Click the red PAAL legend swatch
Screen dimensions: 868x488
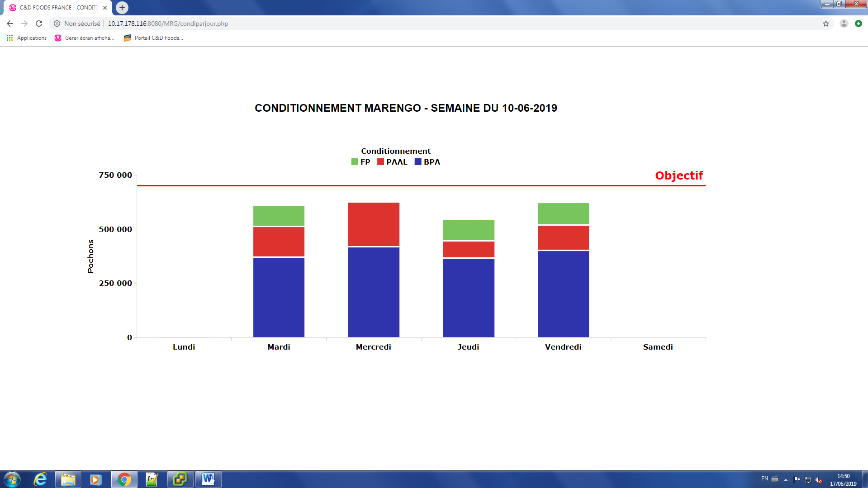pyautogui.click(x=380, y=162)
